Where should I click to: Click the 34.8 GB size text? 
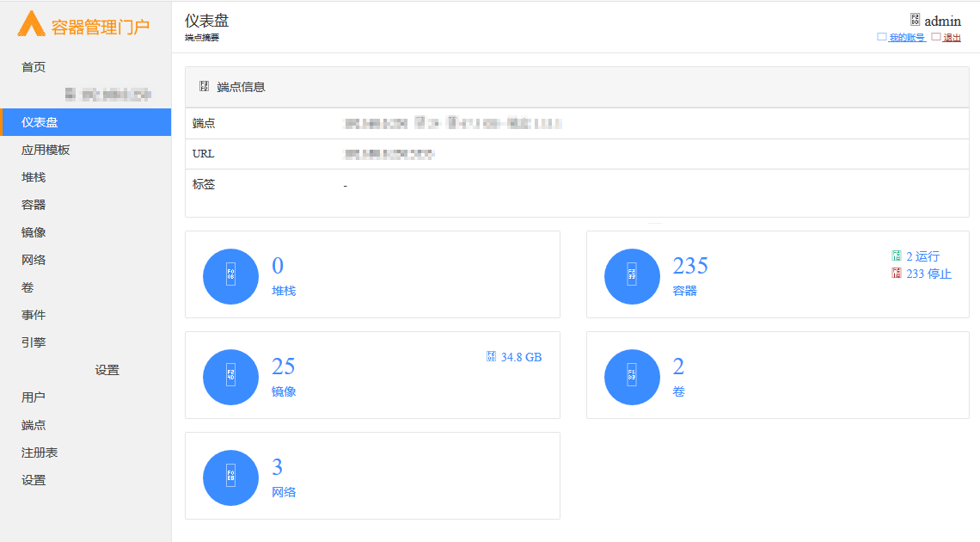[521, 357]
